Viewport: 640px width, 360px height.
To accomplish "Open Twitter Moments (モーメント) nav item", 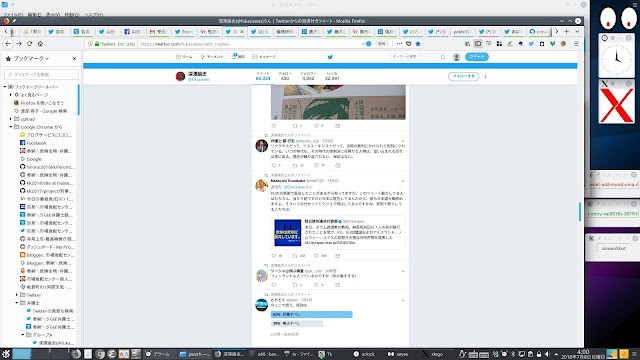I will [211, 57].
